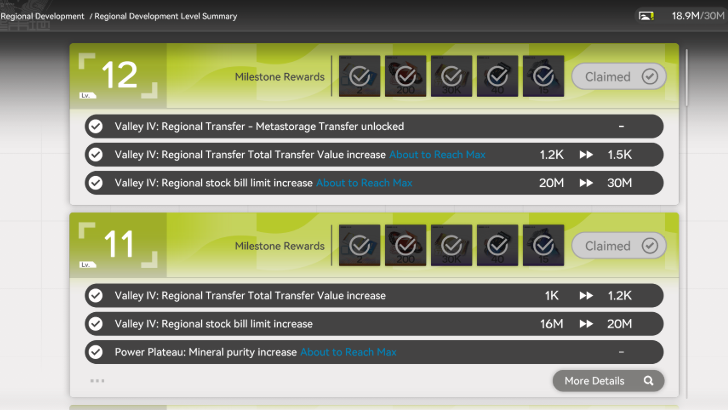Click the 1K transfer value in level 11
This screenshot has width=728, height=410.
click(552, 295)
